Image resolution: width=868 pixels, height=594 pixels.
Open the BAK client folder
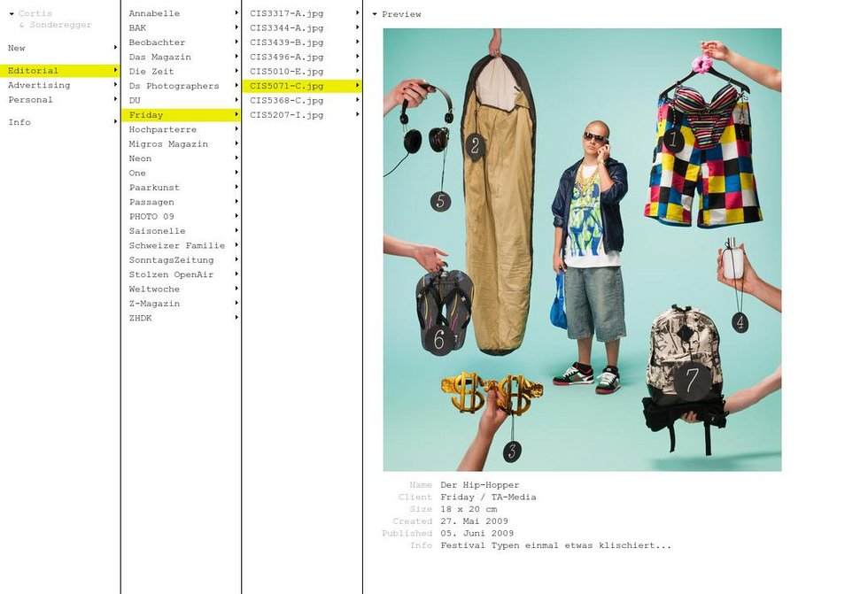tap(137, 27)
